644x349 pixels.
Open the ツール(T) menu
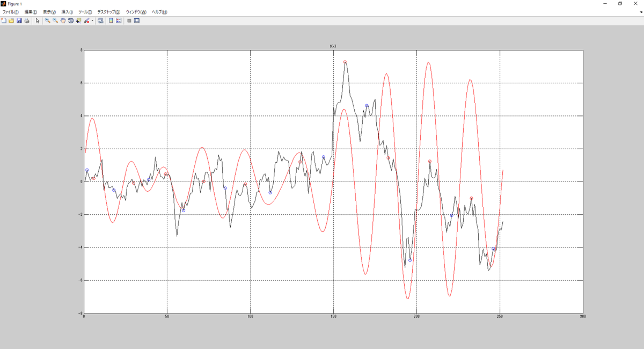click(85, 12)
